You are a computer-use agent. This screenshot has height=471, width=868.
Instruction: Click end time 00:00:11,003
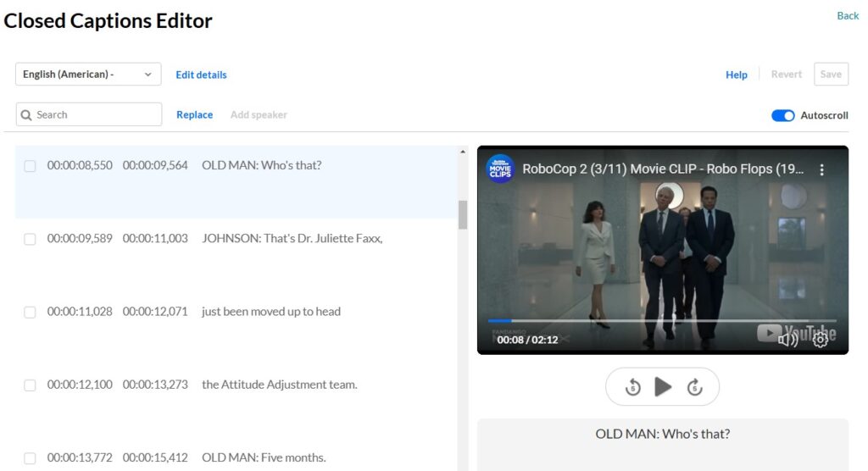click(x=155, y=238)
